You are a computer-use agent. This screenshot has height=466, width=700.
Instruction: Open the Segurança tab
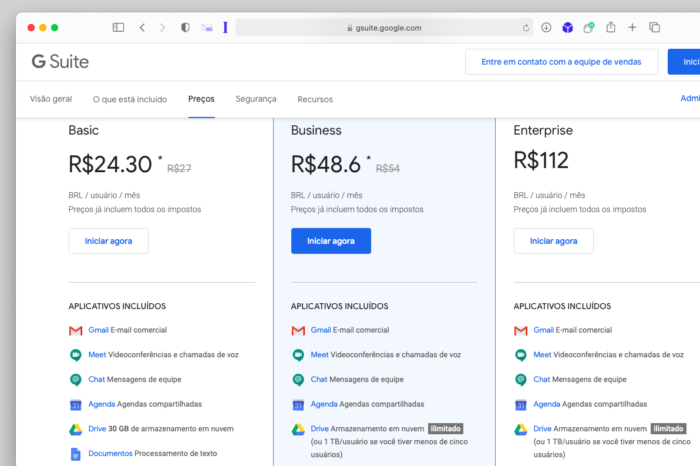(x=256, y=99)
